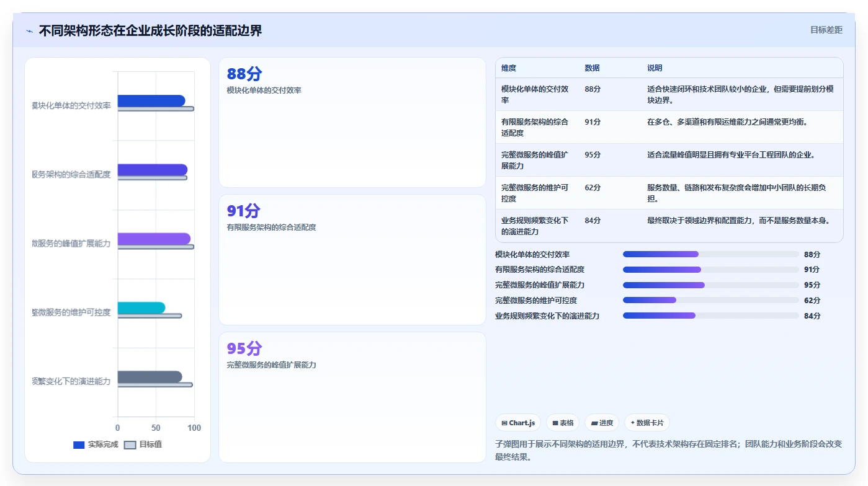Click the cyan bar for 微服务的维护可控度

pyautogui.click(x=141, y=307)
